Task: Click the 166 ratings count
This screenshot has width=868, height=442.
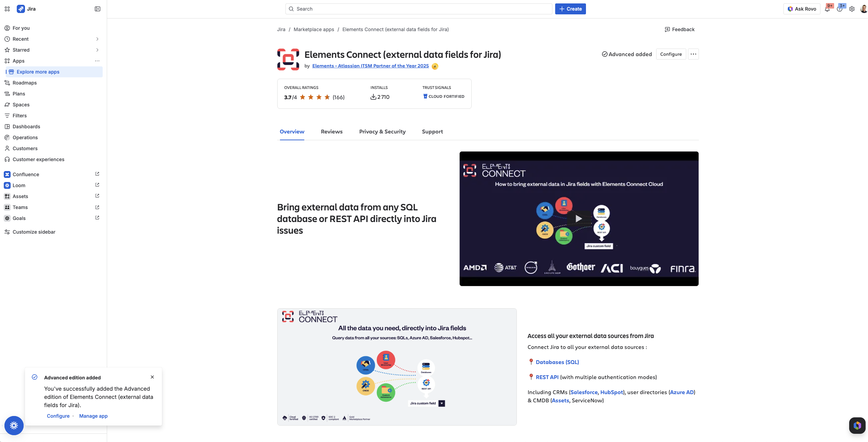Action: 339,97
